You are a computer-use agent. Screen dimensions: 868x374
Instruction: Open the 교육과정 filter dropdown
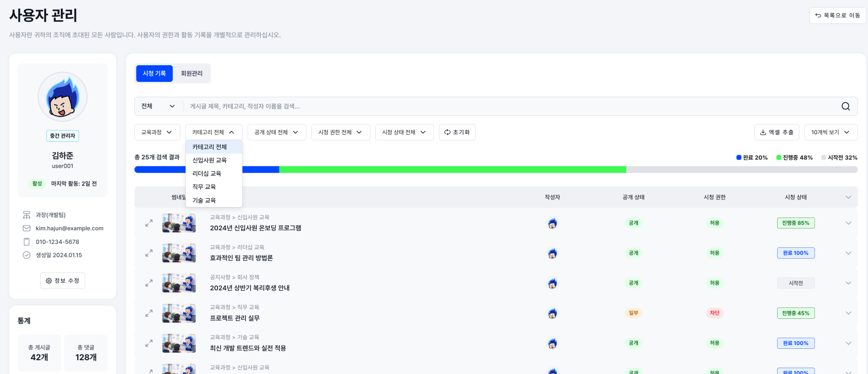point(157,132)
